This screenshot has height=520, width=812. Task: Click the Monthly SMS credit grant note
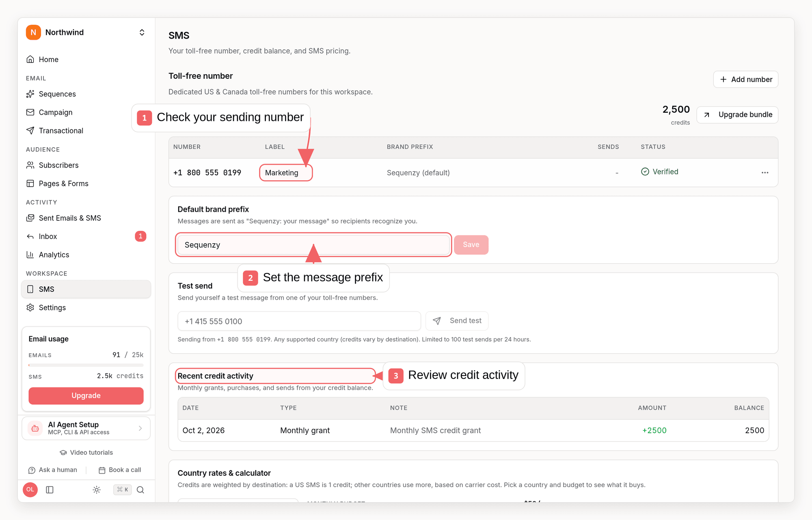(x=435, y=430)
